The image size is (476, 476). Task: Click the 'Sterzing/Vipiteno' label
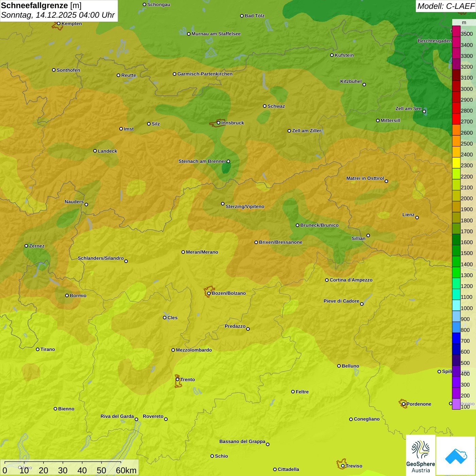coord(245,206)
